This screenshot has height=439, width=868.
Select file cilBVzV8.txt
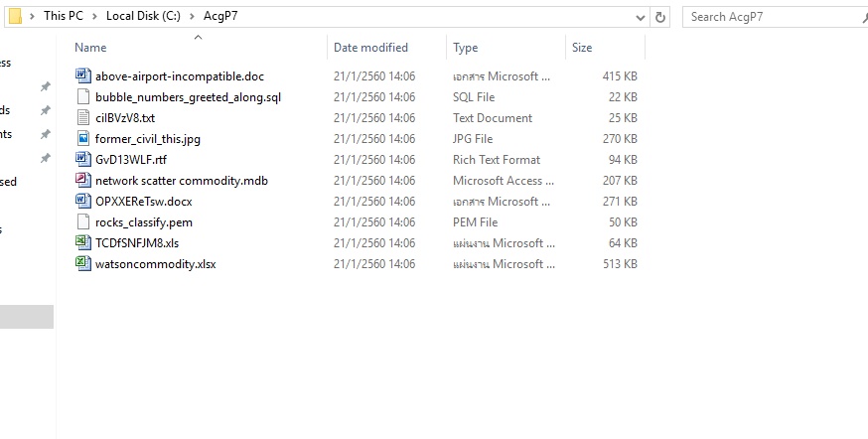pos(124,118)
